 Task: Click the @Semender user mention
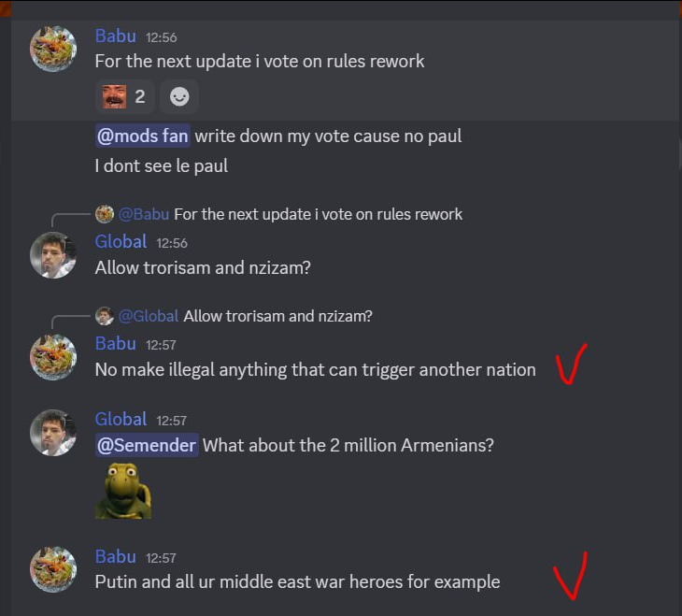tap(147, 445)
